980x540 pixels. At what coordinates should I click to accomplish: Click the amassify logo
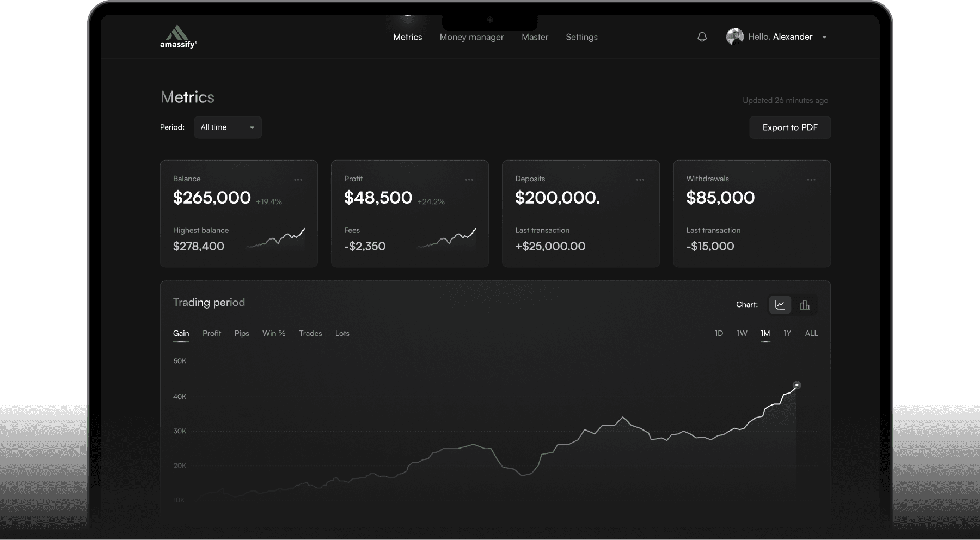tap(178, 35)
